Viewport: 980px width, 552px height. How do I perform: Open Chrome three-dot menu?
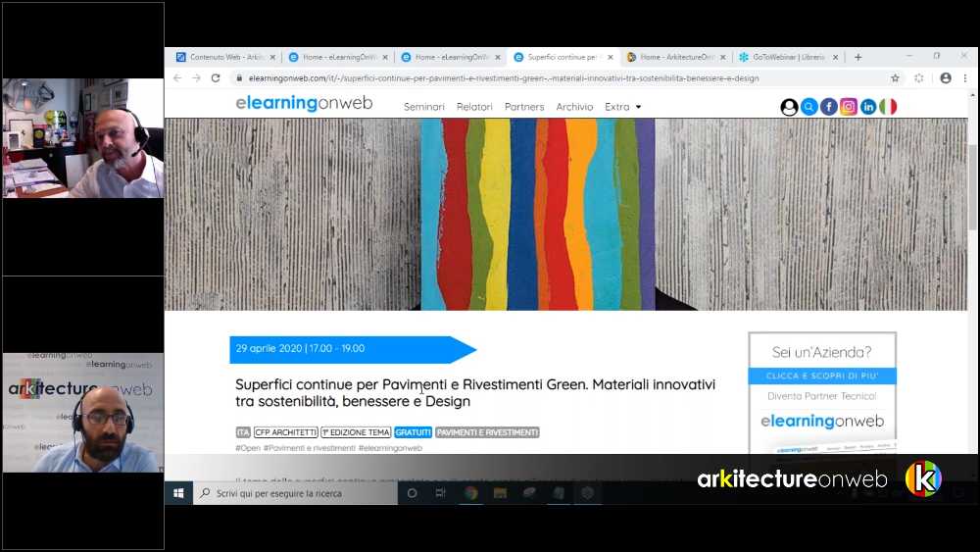click(x=965, y=78)
